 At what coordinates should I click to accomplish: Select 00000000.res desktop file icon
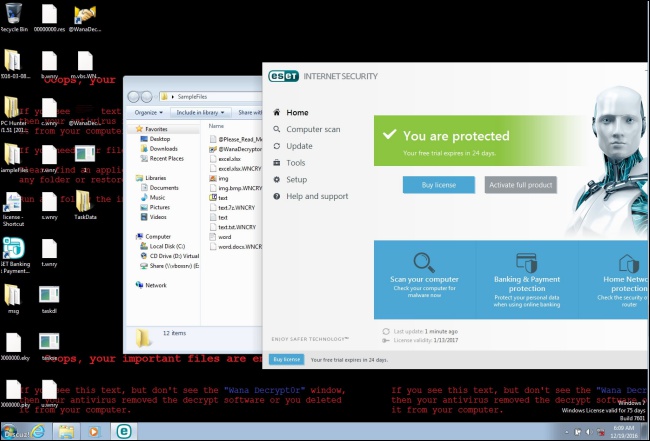(x=49, y=17)
